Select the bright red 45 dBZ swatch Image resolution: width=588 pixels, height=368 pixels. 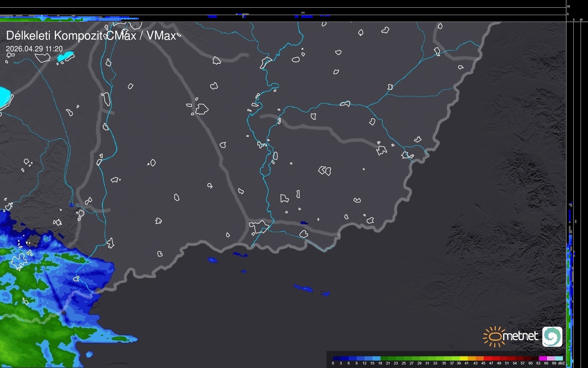[x=487, y=358]
